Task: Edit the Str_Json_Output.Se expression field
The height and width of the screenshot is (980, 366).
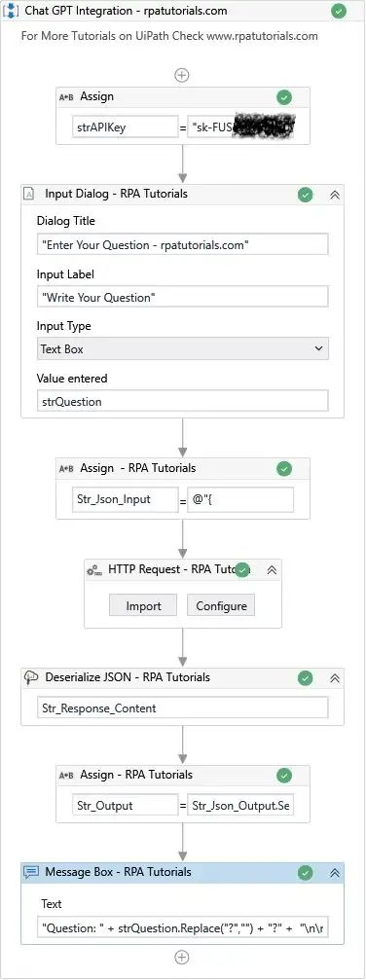Action: point(240,806)
